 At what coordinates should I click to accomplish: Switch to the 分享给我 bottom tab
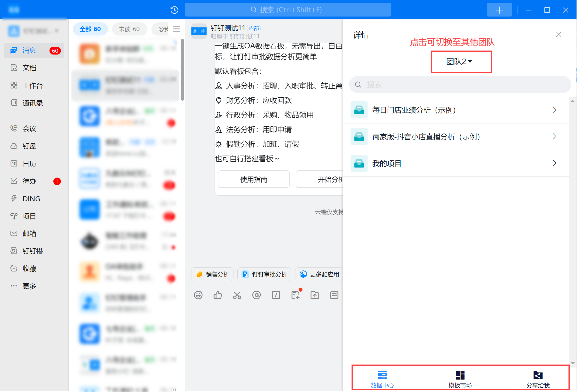pyautogui.click(x=538, y=379)
